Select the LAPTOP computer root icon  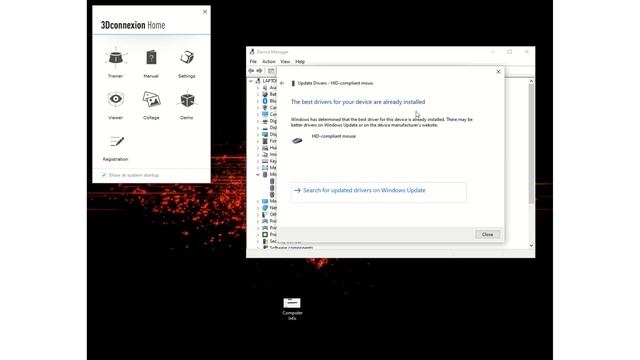(258, 81)
